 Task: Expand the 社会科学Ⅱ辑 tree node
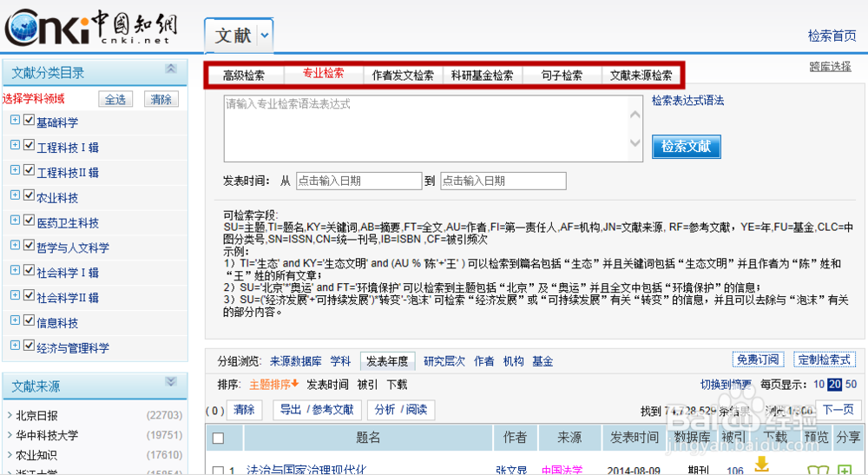point(15,295)
